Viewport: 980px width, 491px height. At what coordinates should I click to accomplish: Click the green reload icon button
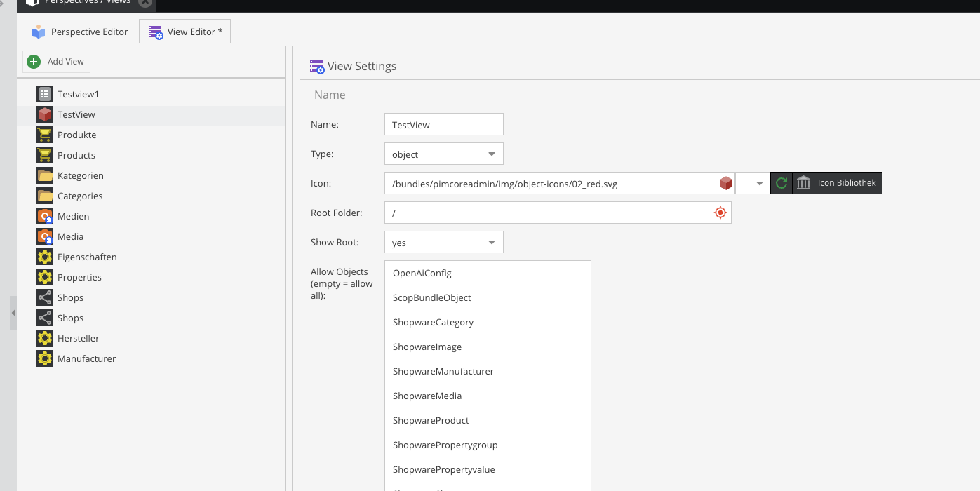(x=781, y=183)
